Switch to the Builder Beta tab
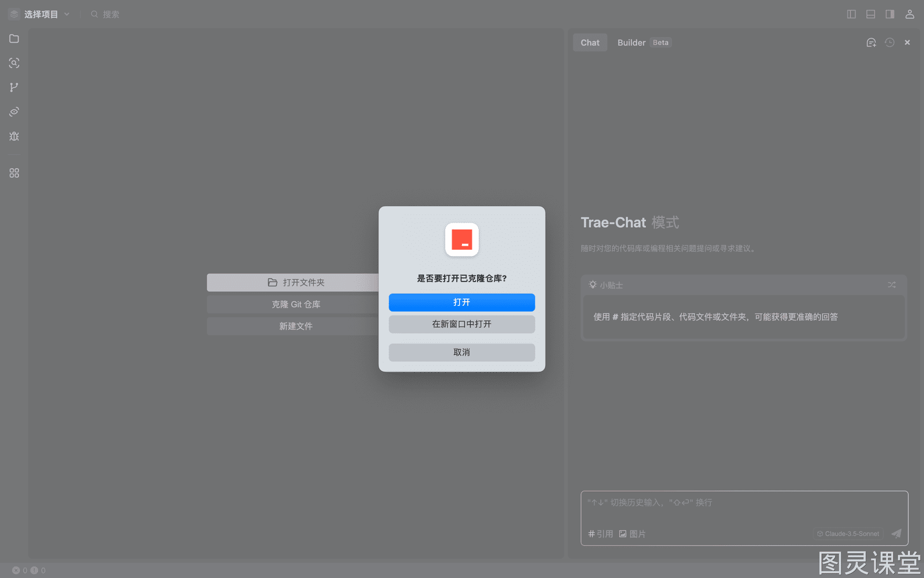Screen dimensions: 924x578 click(644, 43)
